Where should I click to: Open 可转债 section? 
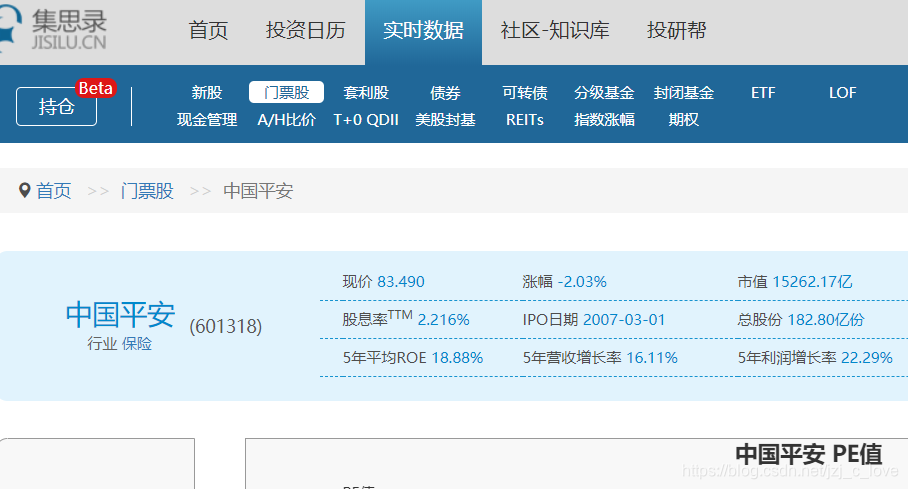tap(525, 93)
